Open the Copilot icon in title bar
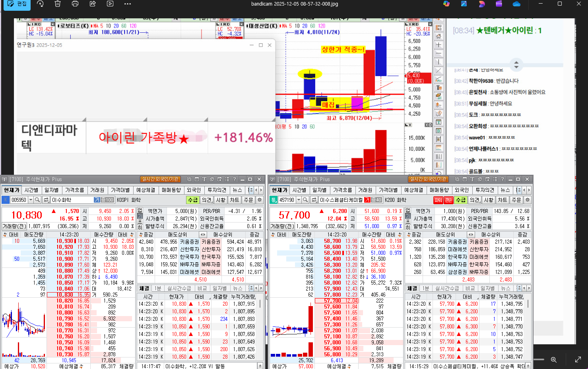Image resolution: width=588 pixels, height=369 pixels. tap(446, 4)
